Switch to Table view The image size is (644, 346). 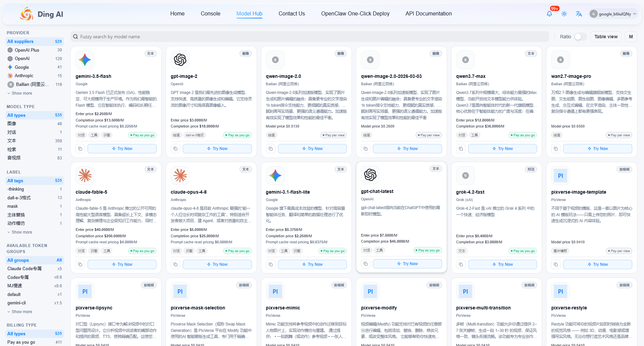tap(606, 37)
